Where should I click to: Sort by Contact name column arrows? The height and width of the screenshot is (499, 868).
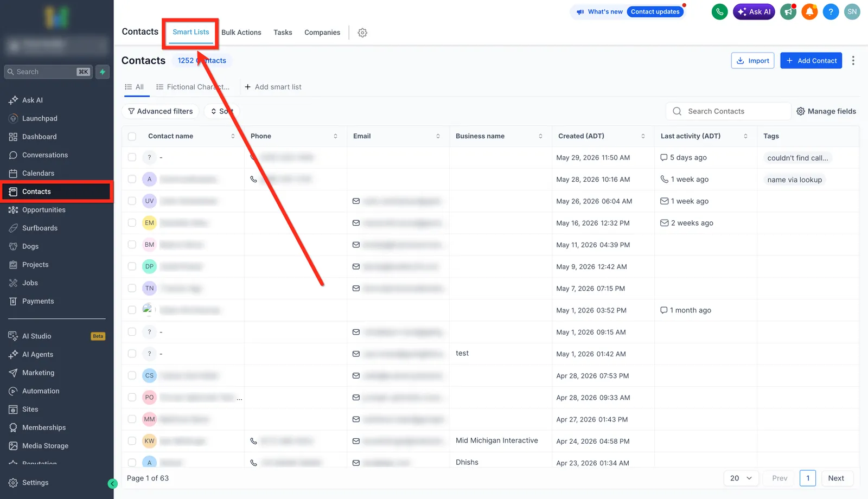pos(233,136)
